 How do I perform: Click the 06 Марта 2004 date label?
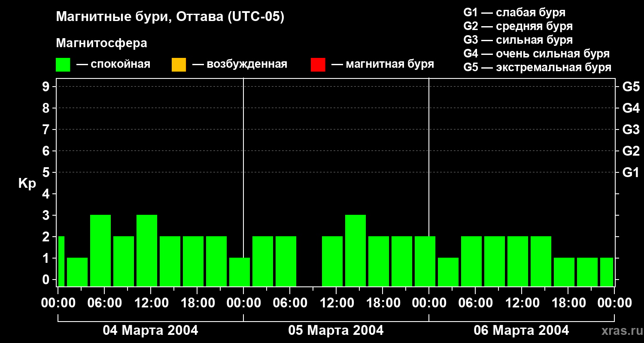(x=521, y=331)
